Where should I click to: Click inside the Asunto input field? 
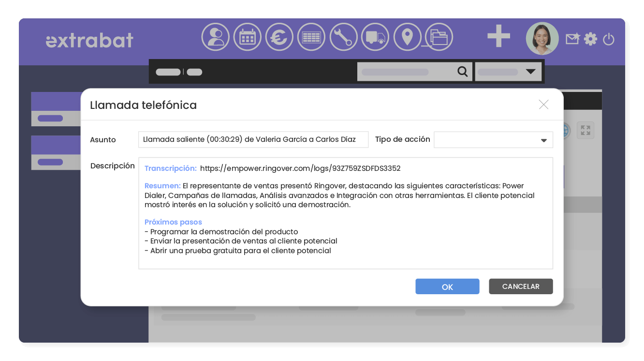click(x=253, y=139)
